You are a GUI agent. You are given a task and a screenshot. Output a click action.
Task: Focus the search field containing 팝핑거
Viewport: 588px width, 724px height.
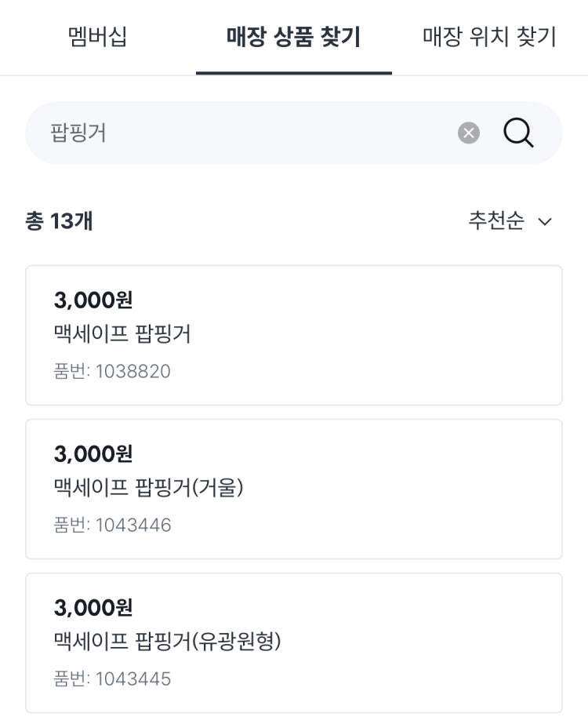click(x=293, y=133)
